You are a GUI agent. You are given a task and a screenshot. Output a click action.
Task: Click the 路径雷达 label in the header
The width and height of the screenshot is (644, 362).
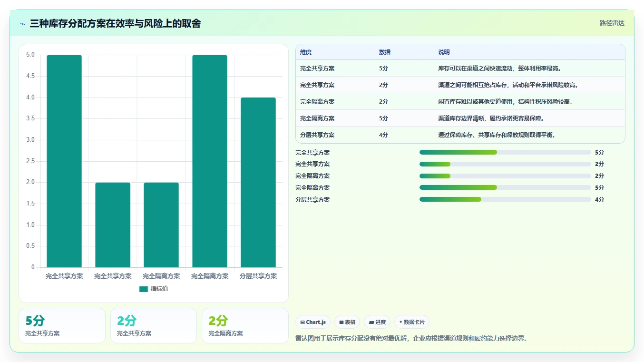click(612, 23)
